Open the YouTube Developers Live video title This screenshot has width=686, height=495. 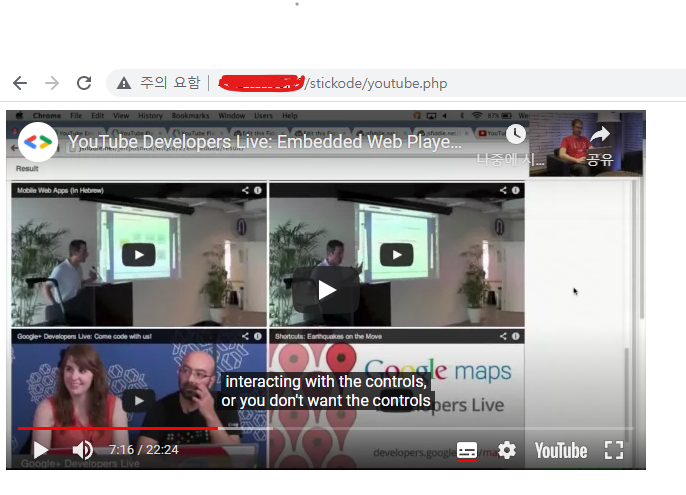pos(265,142)
